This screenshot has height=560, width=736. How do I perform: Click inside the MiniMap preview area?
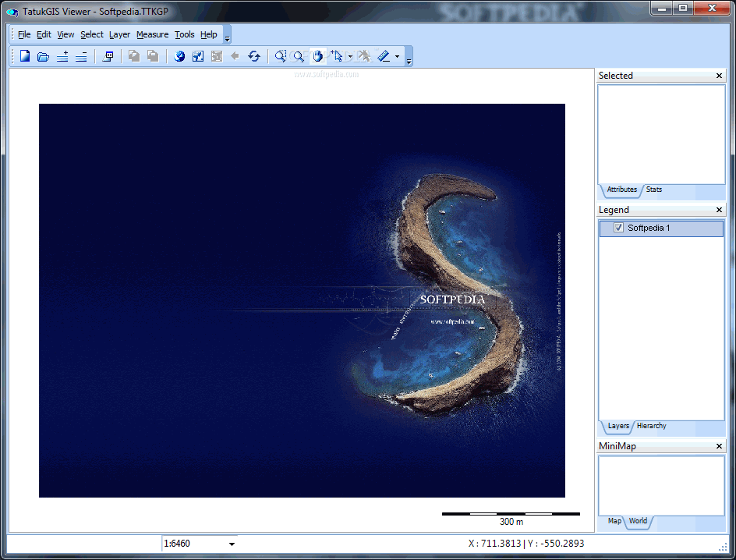(x=661, y=486)
